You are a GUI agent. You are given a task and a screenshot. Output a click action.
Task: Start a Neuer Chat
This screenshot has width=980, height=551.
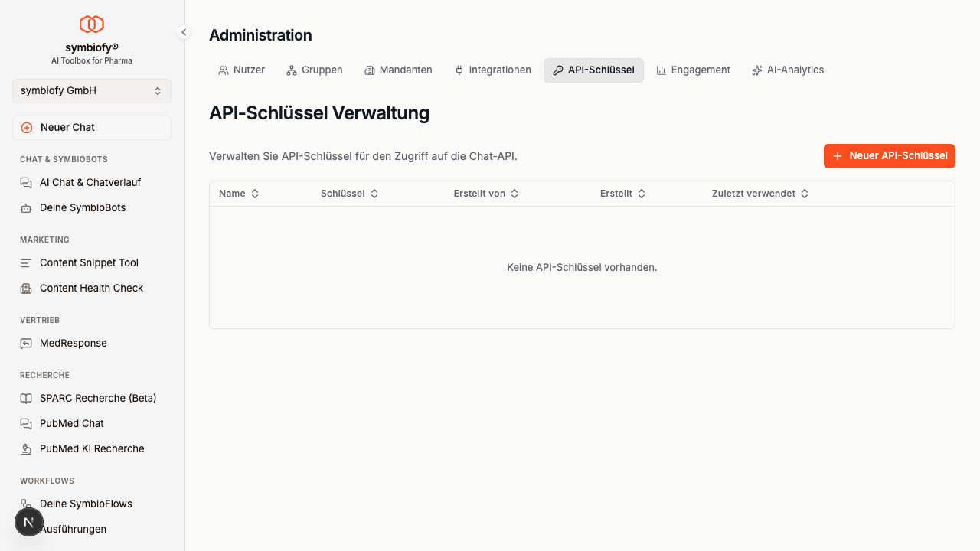click(91, 127)
